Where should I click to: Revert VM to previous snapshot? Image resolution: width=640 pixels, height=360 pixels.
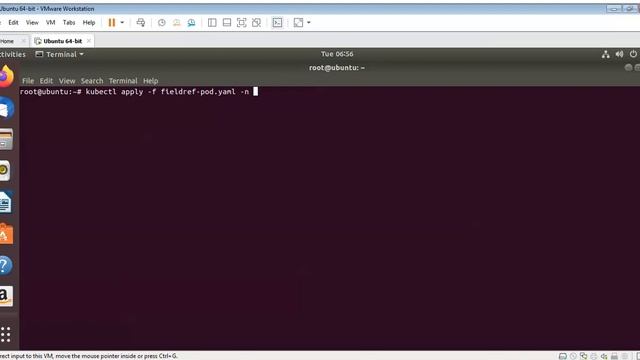click(x=176, y=22)
